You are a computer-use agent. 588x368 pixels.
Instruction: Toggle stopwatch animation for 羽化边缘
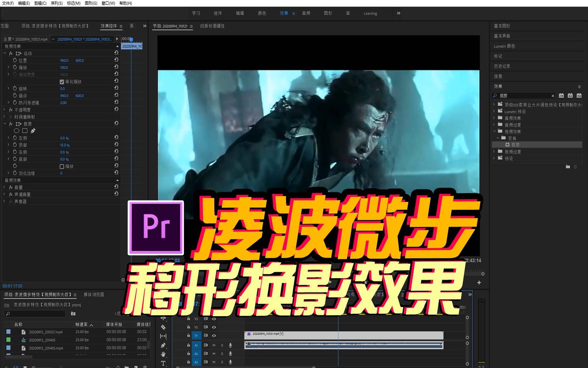click(x=15, y=173)
